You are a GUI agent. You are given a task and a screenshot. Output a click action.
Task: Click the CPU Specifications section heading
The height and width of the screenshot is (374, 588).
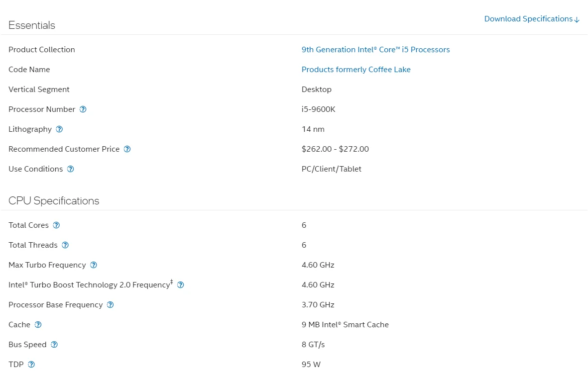tap(54, 201)
